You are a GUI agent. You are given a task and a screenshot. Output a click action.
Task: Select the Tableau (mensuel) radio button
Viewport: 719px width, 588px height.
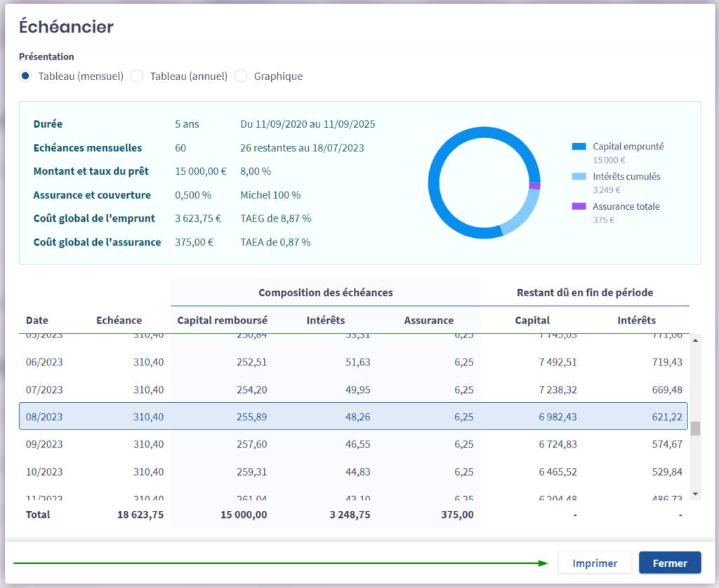click(x=25, y=76)
